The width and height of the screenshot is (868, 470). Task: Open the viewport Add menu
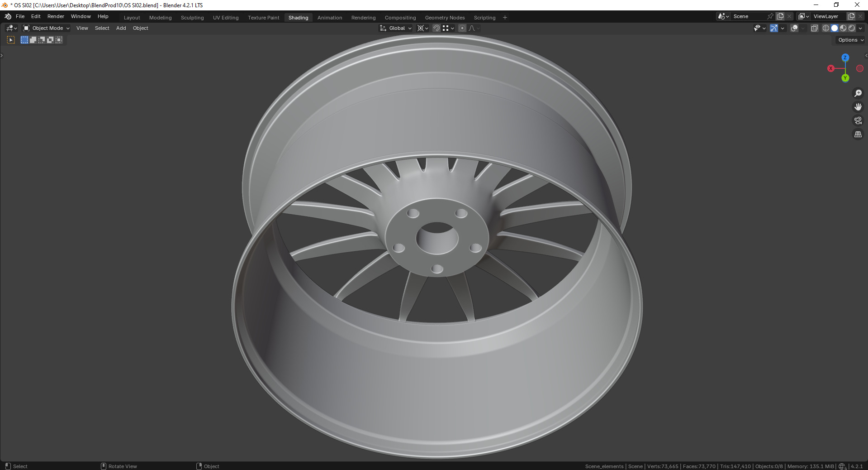click(x=121, y=28)
